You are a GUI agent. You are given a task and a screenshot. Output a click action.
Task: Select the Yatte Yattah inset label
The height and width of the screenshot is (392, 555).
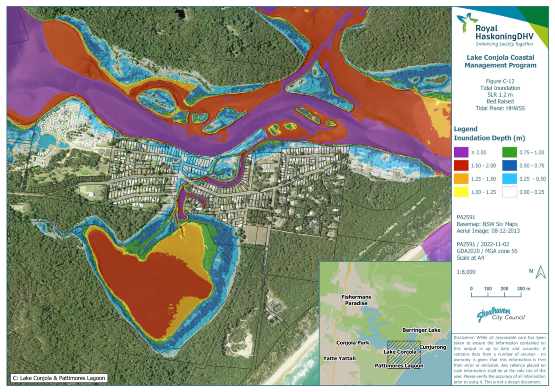click(x=339, y=358)
